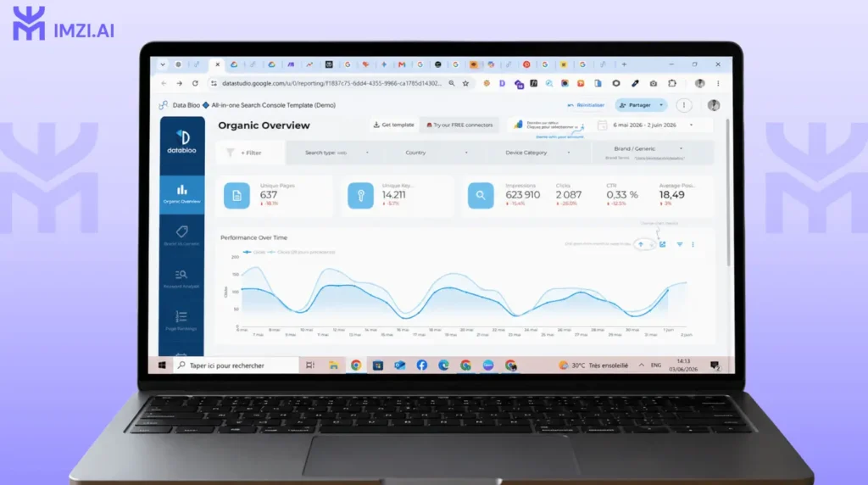Click the Unique Pages document icon
This screenshot has height=485, width=868.
pos(236,195)
